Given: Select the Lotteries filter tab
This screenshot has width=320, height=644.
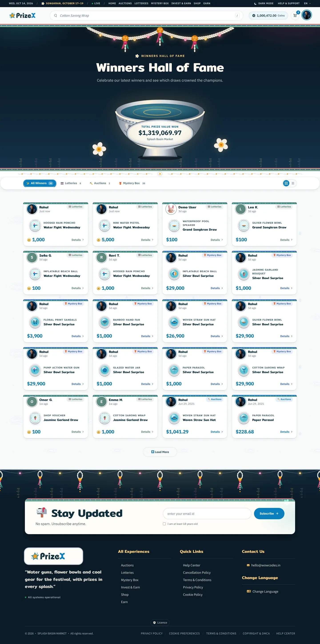Looking at the screenshot, I should (x=71, y=183).
